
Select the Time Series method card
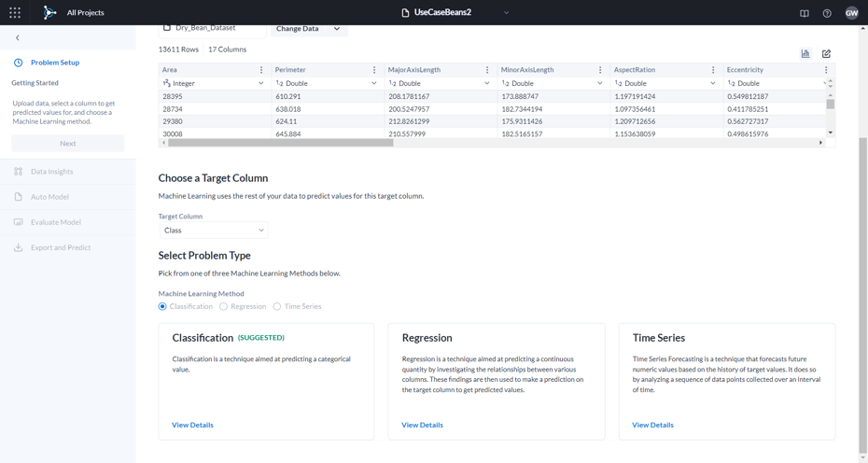tap(727, 382)
